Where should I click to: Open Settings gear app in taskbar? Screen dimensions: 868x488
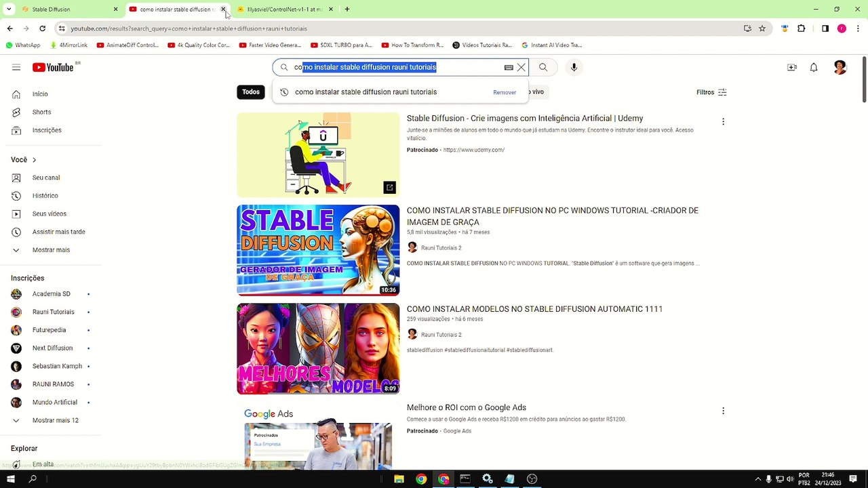pyautogui.click(x=487, y=479)
